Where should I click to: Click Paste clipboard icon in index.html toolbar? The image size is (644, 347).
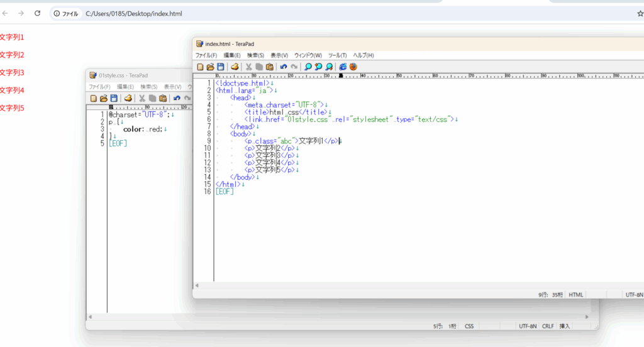pyautogui.click(x=270, y=66)
